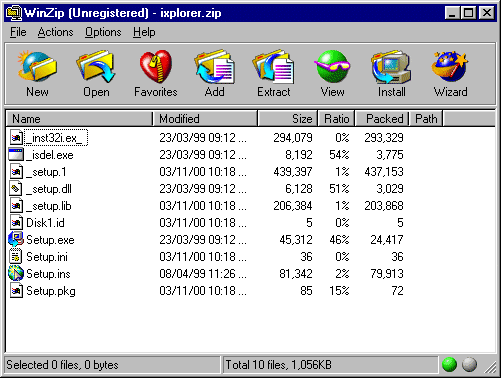Click the gray status light indicator
The image size is (501, 378).
(469, 364)
